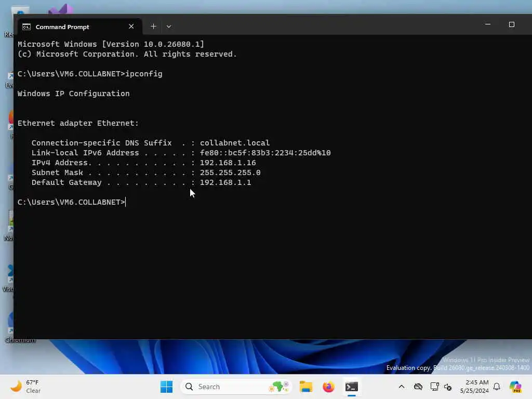The height and width of the screenshot is (399, 532).
Task: Open the clock showing 2:45 AM
Action: [x=474, y=387]
